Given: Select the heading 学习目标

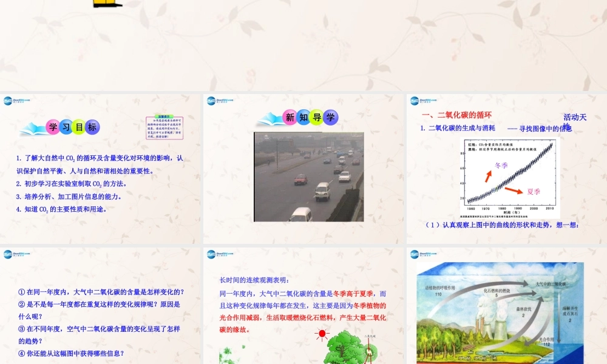Looking at the screenshot, I should coord(73,126).
